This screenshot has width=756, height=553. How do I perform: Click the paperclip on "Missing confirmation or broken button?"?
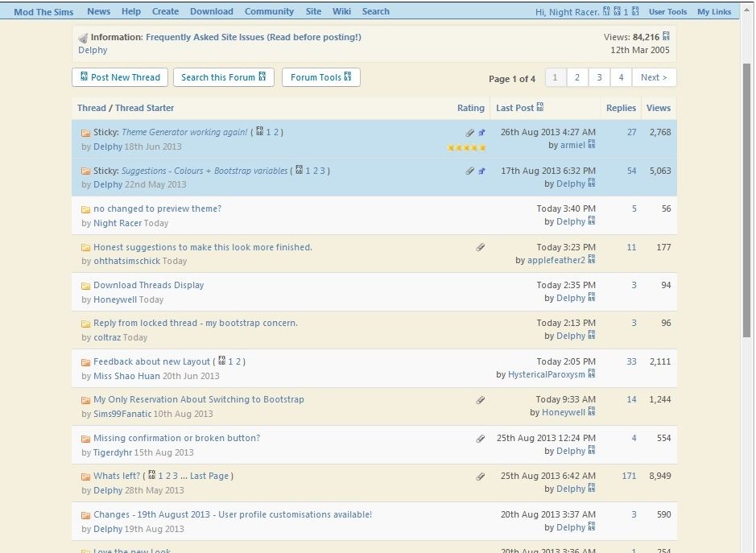click(481, 437)
